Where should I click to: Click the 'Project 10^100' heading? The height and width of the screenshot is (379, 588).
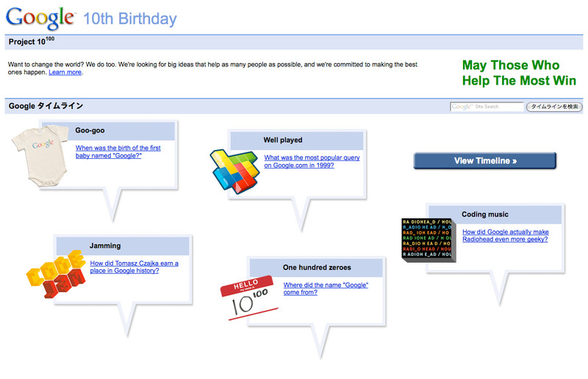click(x=32, y=41)
